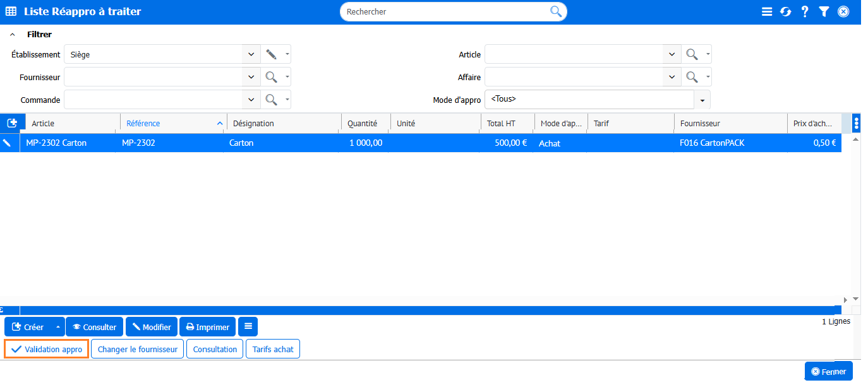Expand the Établissement dropdown

point(251,55)
